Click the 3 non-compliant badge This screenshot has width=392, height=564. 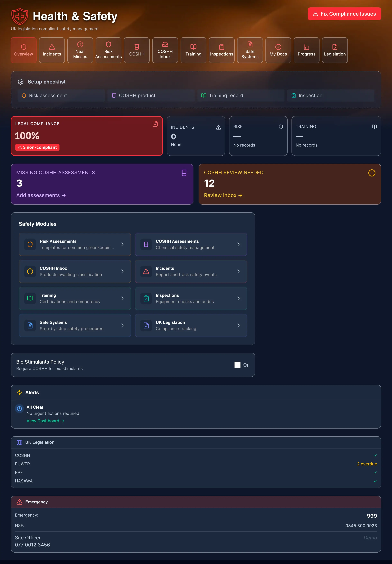37,147
